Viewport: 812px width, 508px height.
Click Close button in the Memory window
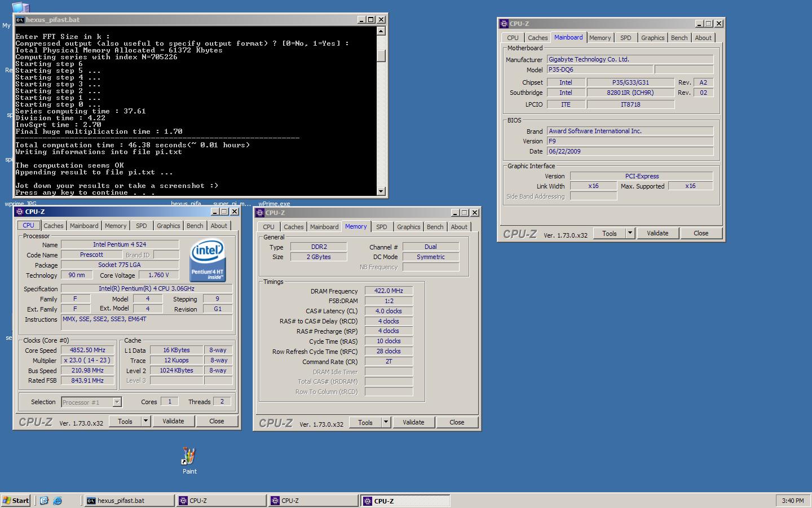(457, 422)
